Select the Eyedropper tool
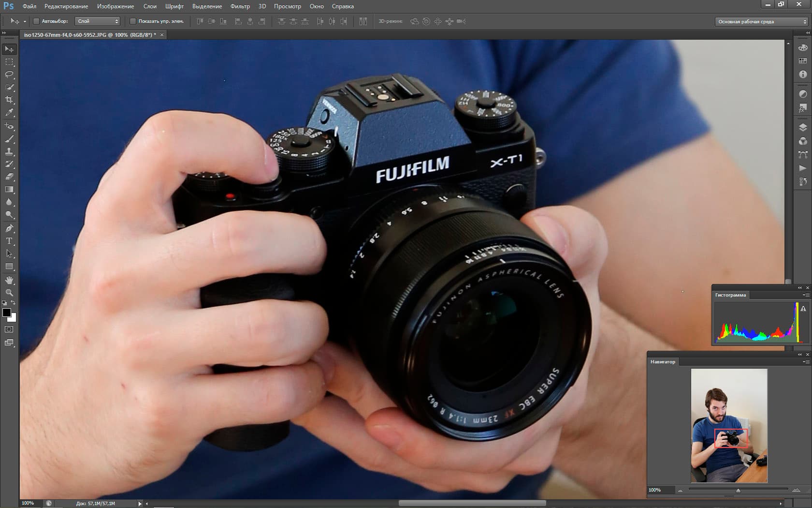The height and width of the screenshot is (508, 812). coord(9,112)
